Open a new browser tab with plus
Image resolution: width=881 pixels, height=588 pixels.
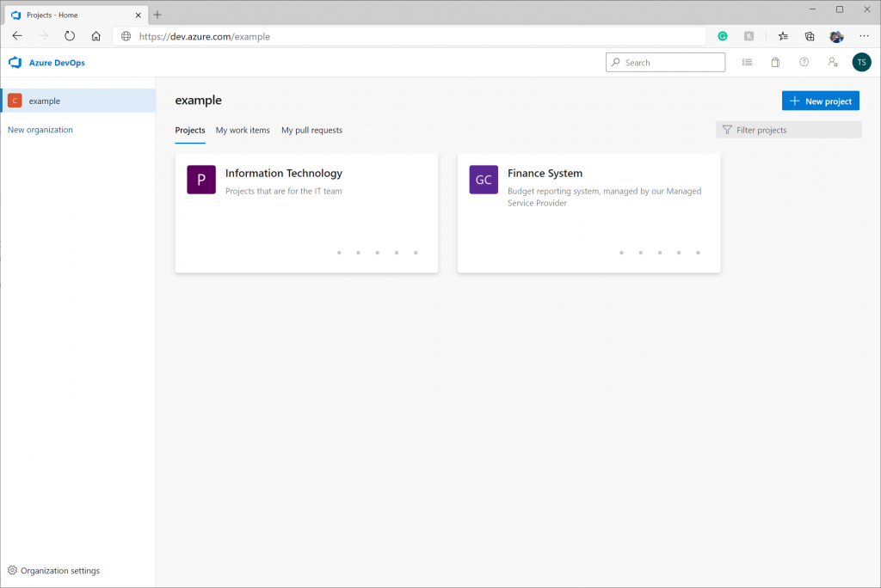(157, 15)
